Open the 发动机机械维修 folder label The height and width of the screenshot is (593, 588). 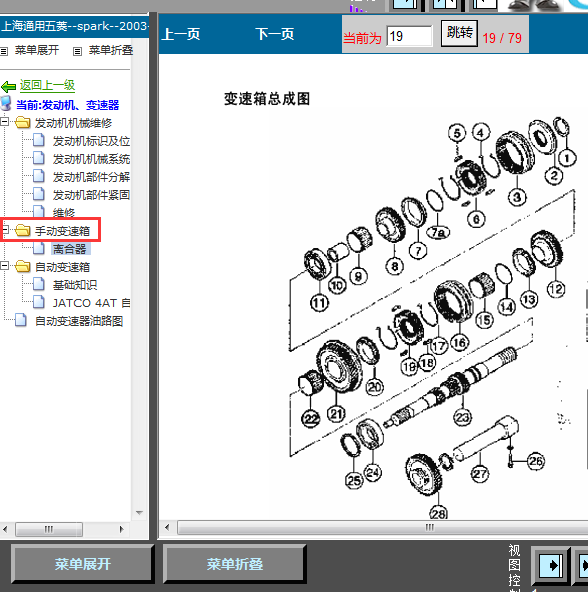[x=73, y=123]
